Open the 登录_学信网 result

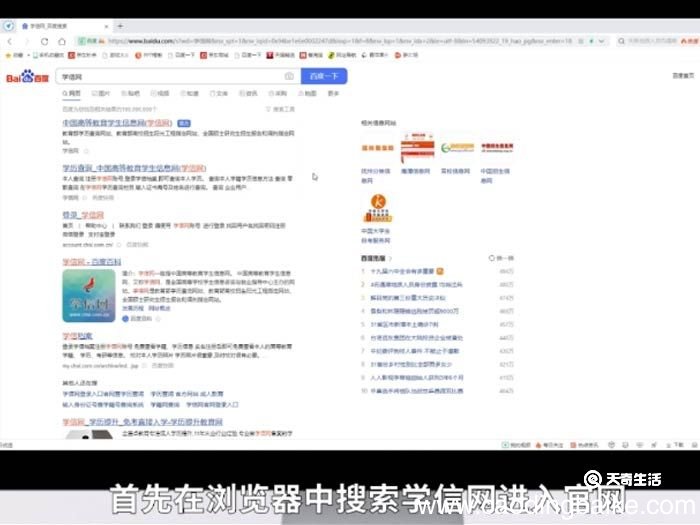tap(83, 215)
